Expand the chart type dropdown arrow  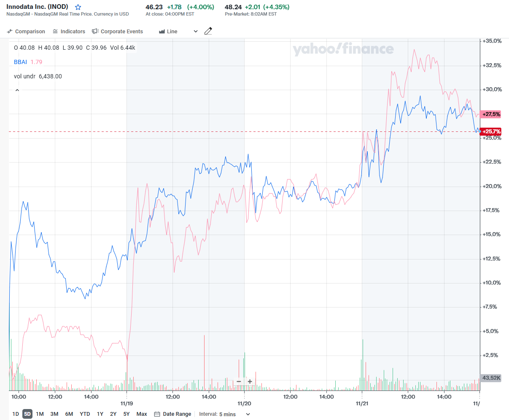coord(196,32)
